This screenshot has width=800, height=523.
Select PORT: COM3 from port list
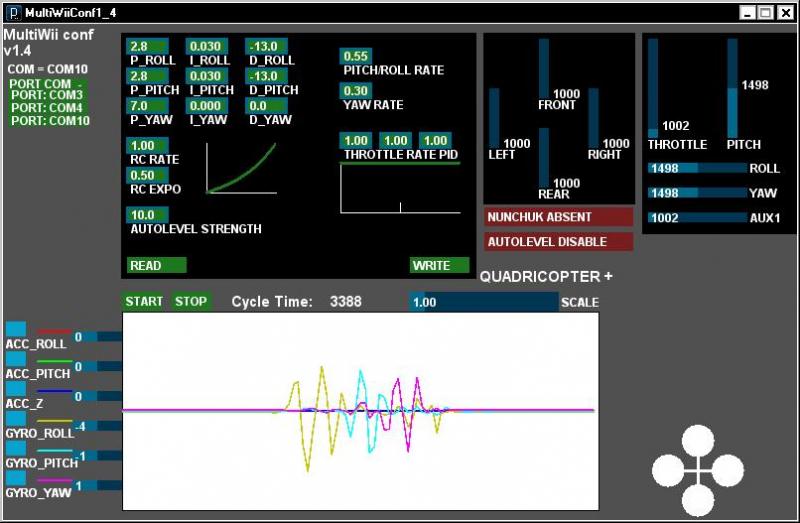[x=47, y=95]
